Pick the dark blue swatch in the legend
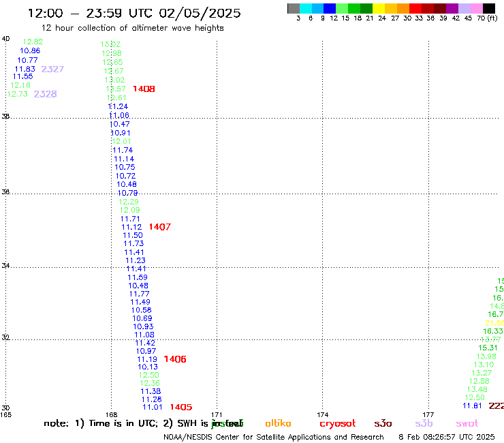Viewport: 504px width, 443px height. click(330, 8)
